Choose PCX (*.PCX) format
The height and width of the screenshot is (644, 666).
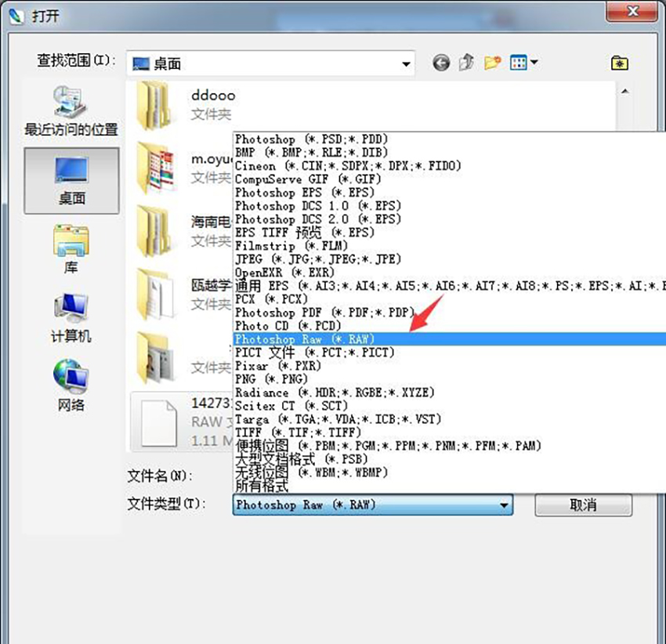click(450, 299)
